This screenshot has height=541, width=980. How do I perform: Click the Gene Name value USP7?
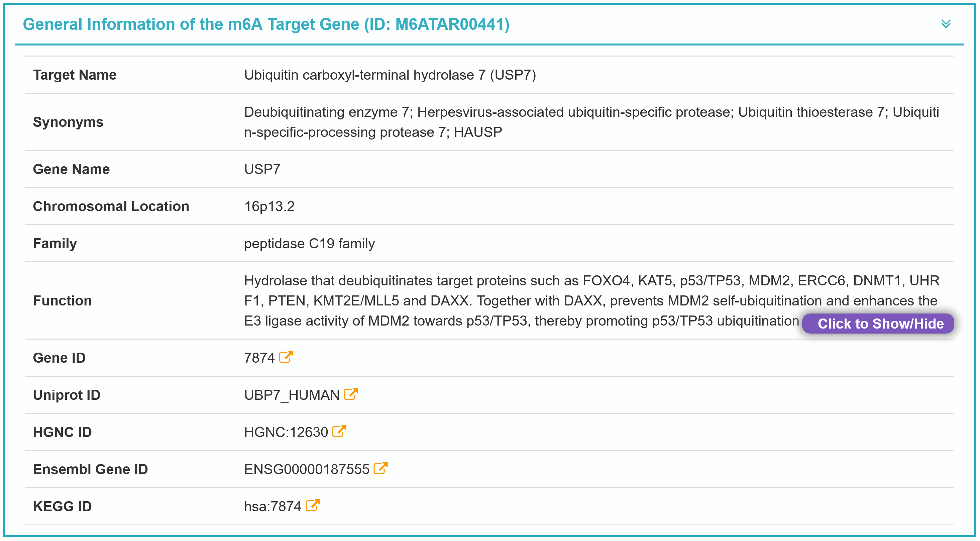[x=262, y=169]
